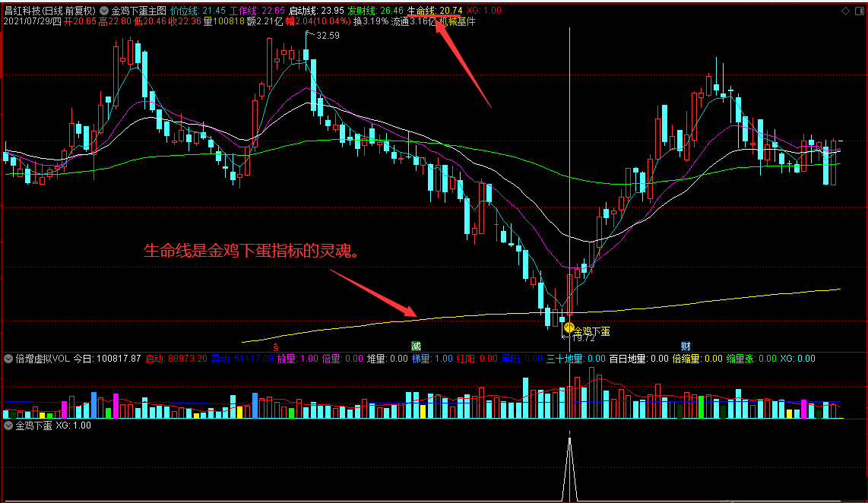Click the 三十地量: 0.00 label
Image resolution: width=868 pixels, height=503 pixels.
tap(575, 359)
